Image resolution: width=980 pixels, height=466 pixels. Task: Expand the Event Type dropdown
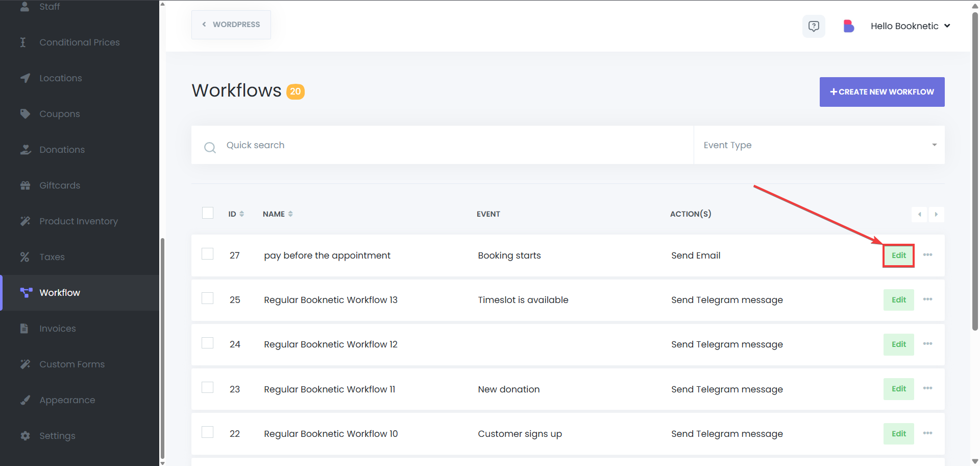point(819,145)
